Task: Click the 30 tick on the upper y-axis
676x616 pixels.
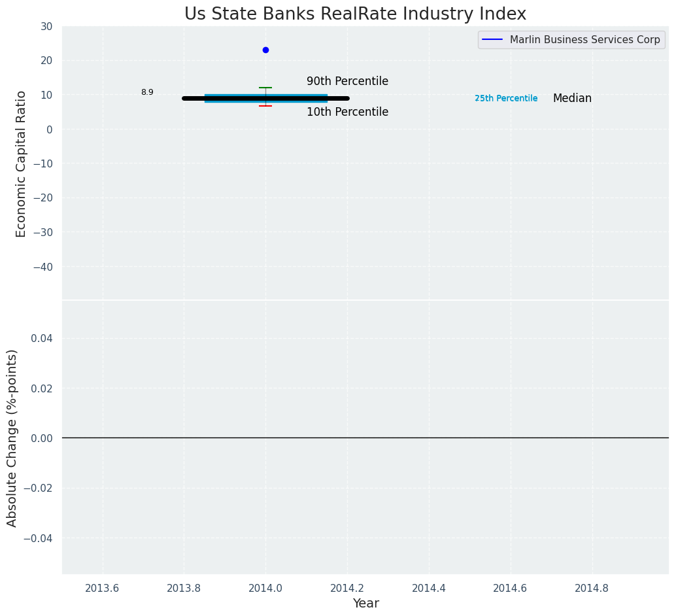Action: tap(46, 26)
